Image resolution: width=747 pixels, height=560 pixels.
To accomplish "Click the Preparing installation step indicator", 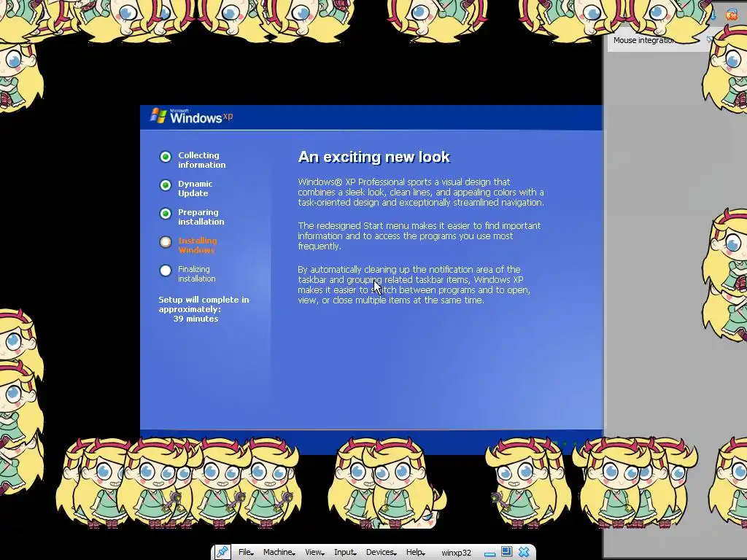I will pyautogui.click(x=166, y=214).
